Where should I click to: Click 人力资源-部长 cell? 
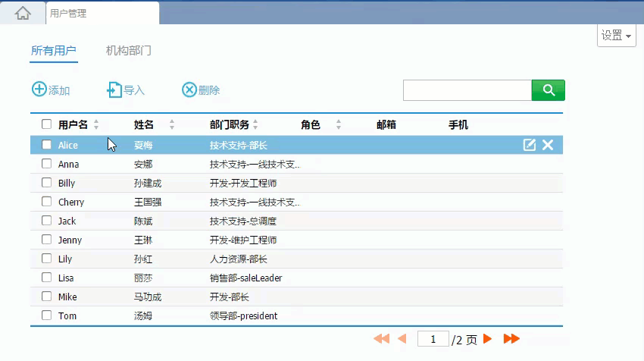pos(239,259)
